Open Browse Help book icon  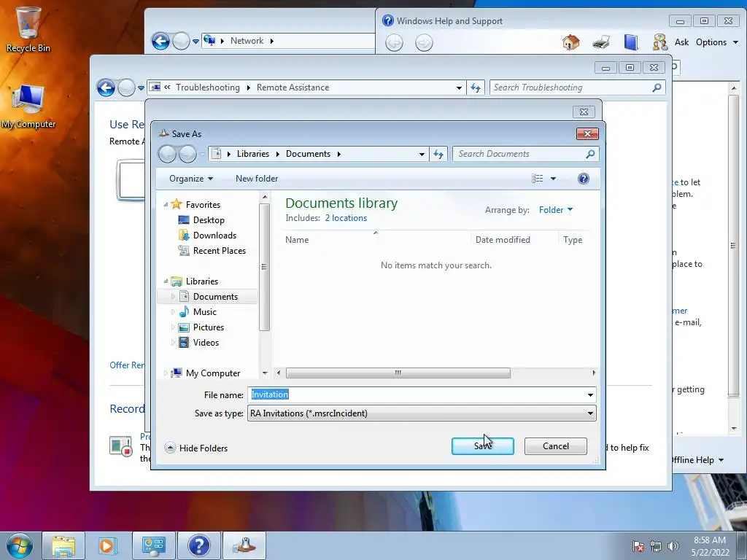pos(631,42)
